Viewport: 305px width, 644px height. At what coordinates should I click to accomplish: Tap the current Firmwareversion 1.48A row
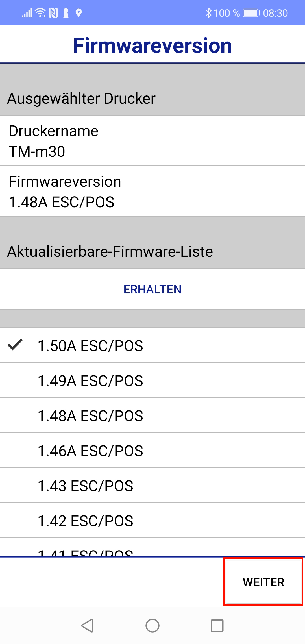pos(152,192)
